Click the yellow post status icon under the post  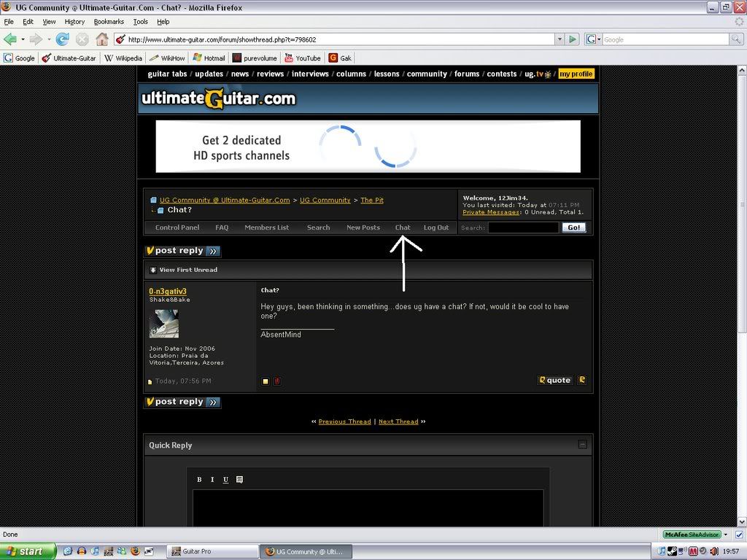point(266,381)
